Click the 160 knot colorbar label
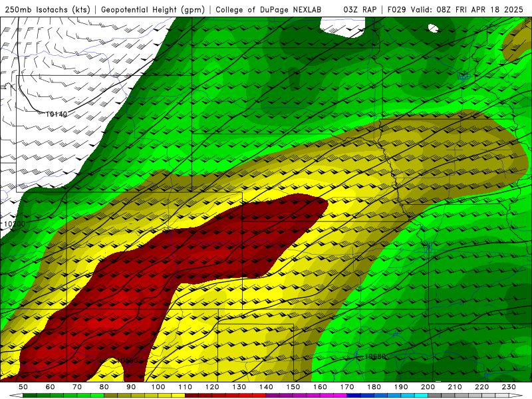Viewport: 532px width, 399px height. (x=320, y=387)
